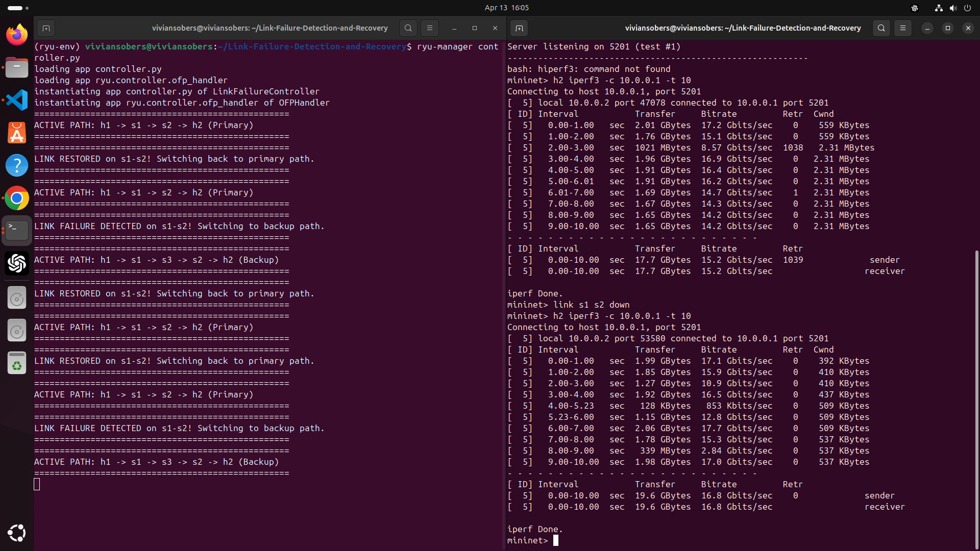
Task: Open the Ubuntu App Center
Action: click(x=17, y=133)
